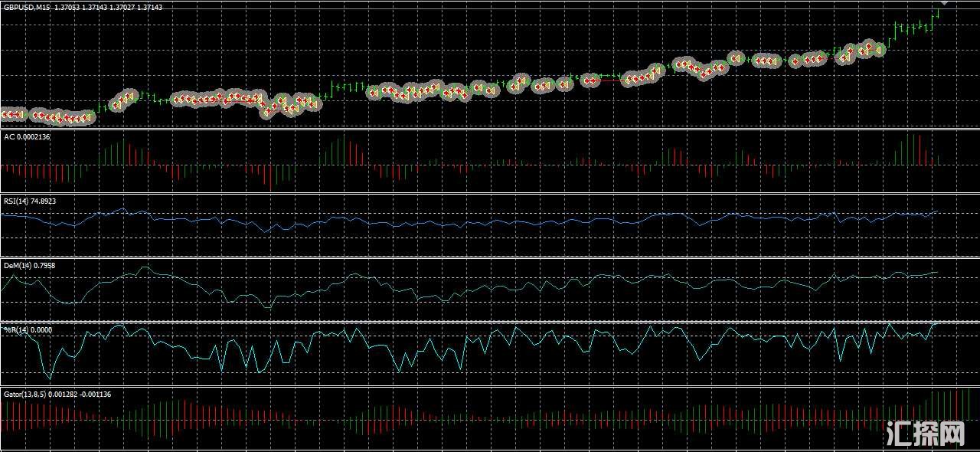Click the divider between %R and Gator panels

point(490,386)
